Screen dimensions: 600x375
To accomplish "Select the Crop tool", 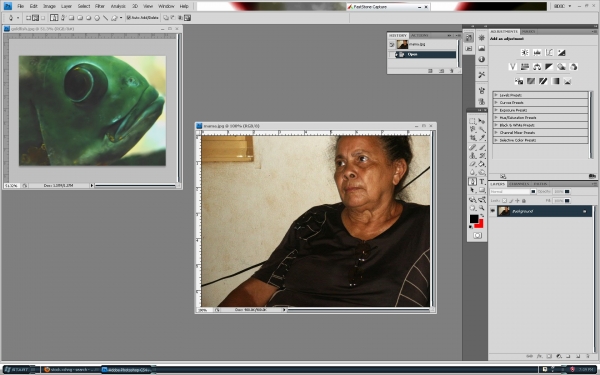I will pyautogui.click(x=472, y=137).
